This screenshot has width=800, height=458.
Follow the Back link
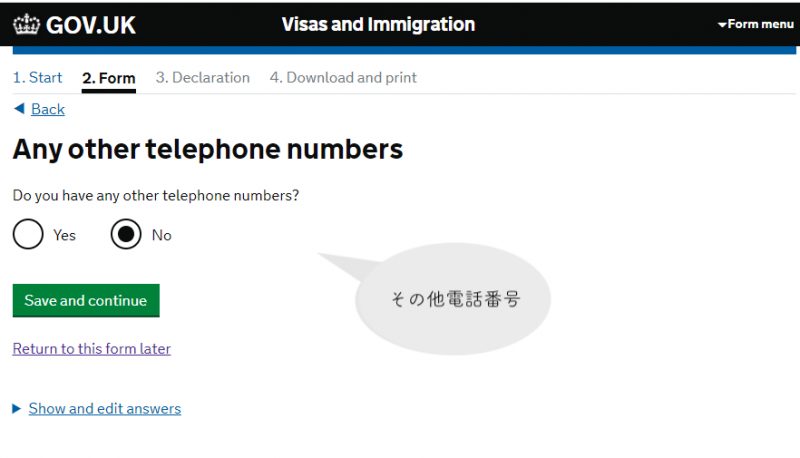(x=48, y=109)
